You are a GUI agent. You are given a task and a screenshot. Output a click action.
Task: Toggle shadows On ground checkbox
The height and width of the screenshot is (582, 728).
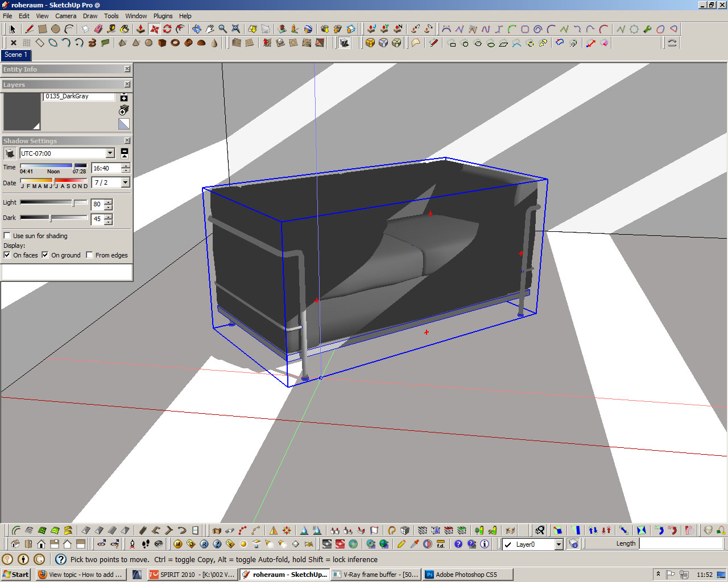point(45,255)
